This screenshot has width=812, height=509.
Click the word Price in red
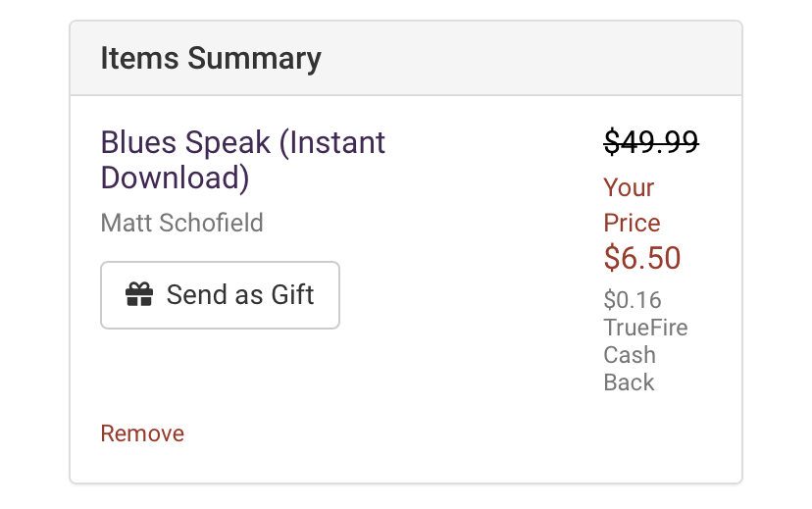click(632, 224)
